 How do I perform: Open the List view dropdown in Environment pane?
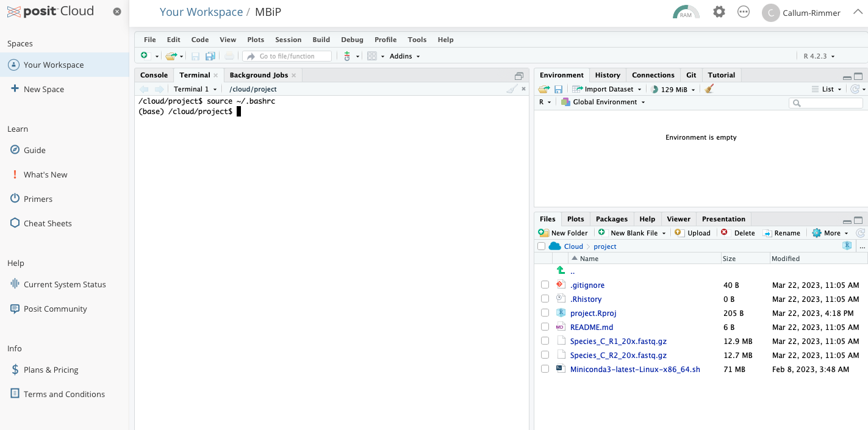[x=827, y=88]
